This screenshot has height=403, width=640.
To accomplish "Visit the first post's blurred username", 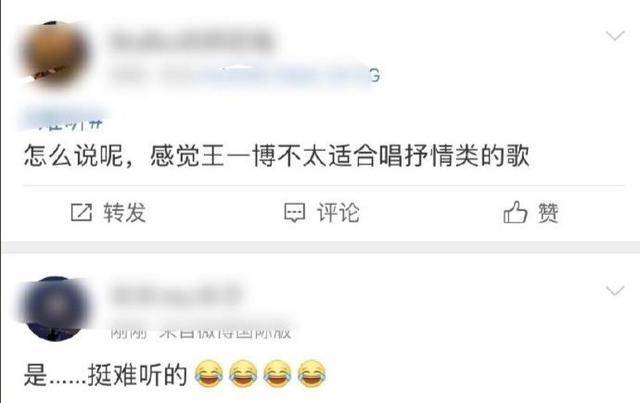I will click(x=192, y=41).
